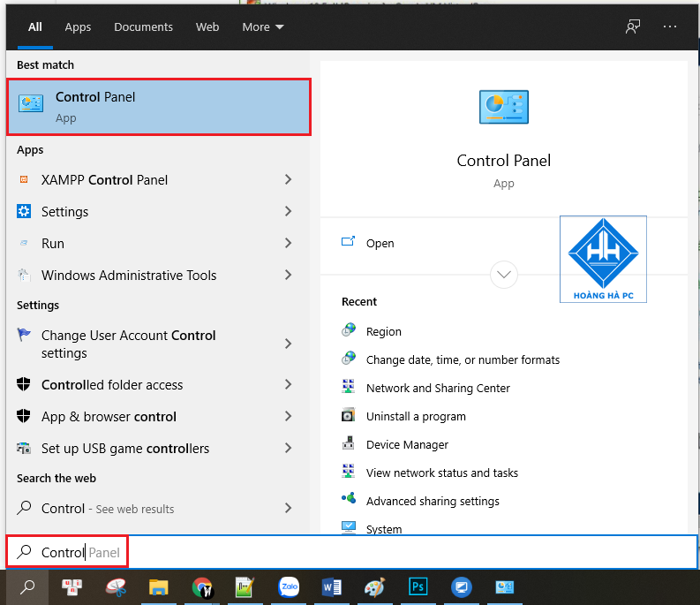Select the XAMPP Control Panel text
This screenshot has height=605, width=700.
tap(104, 179)
